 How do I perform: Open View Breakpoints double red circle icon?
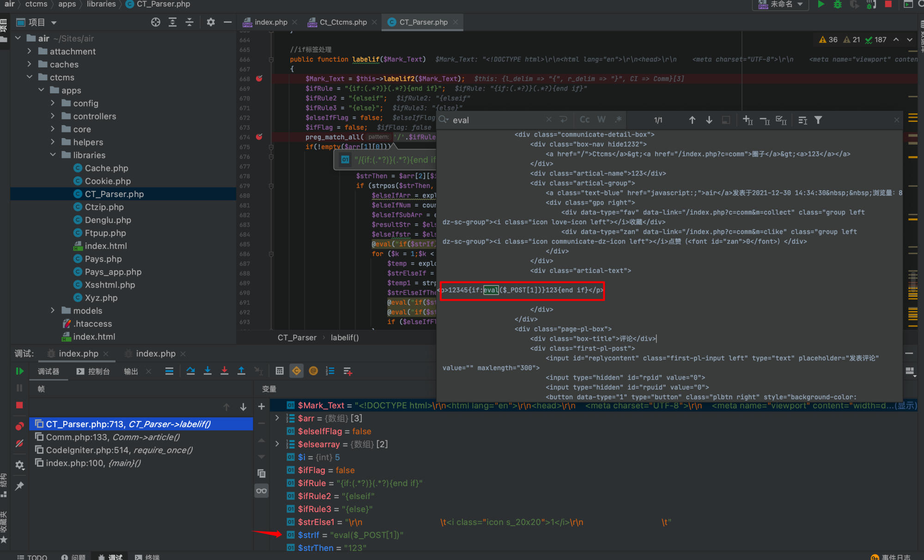[19, 426]
